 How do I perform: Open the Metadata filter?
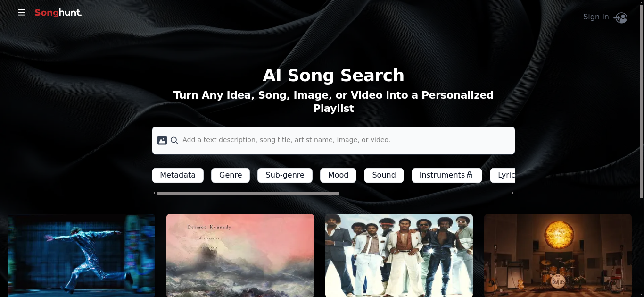[x=178, y=175]
